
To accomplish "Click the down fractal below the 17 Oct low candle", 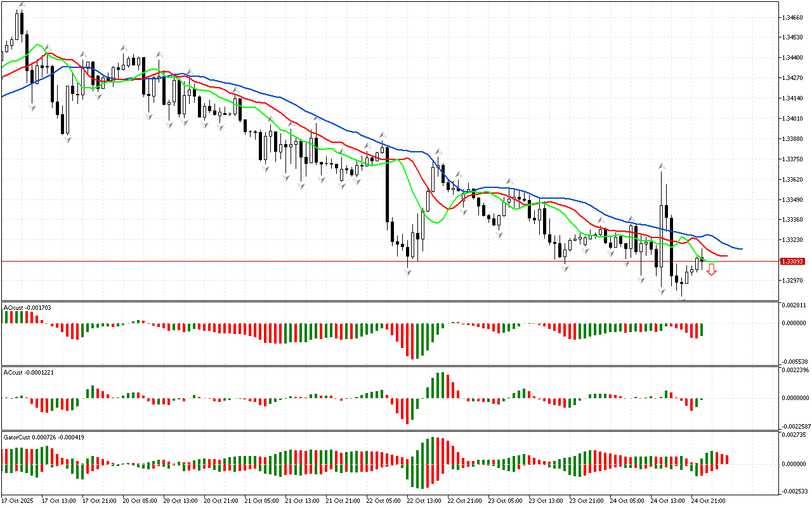I will coord(67,140).
